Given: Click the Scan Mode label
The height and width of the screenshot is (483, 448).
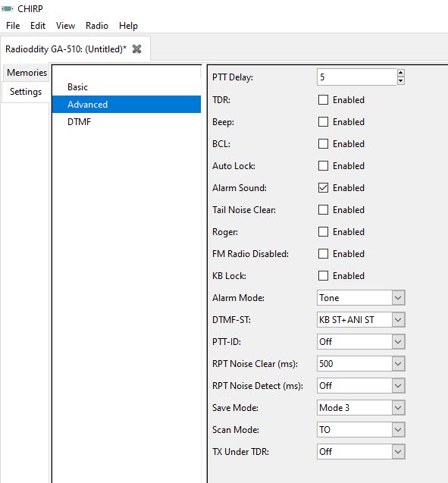Looking at the screenshot, I should click(236, 430).
